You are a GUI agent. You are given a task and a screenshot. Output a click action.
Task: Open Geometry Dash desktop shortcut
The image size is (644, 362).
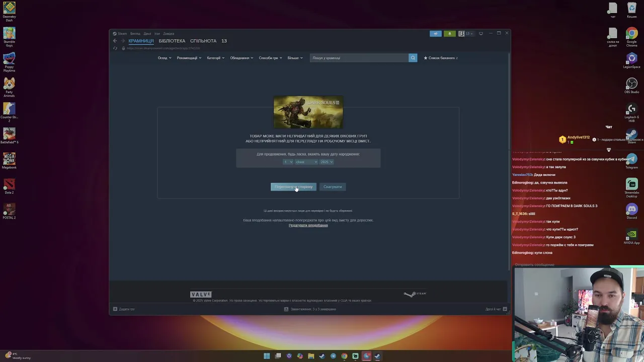coord(9,12)
